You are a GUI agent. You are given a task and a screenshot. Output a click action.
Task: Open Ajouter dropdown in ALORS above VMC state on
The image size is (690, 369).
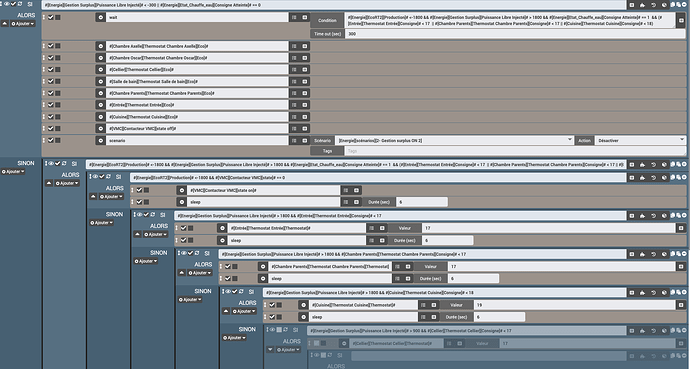(x=111, y=197)
